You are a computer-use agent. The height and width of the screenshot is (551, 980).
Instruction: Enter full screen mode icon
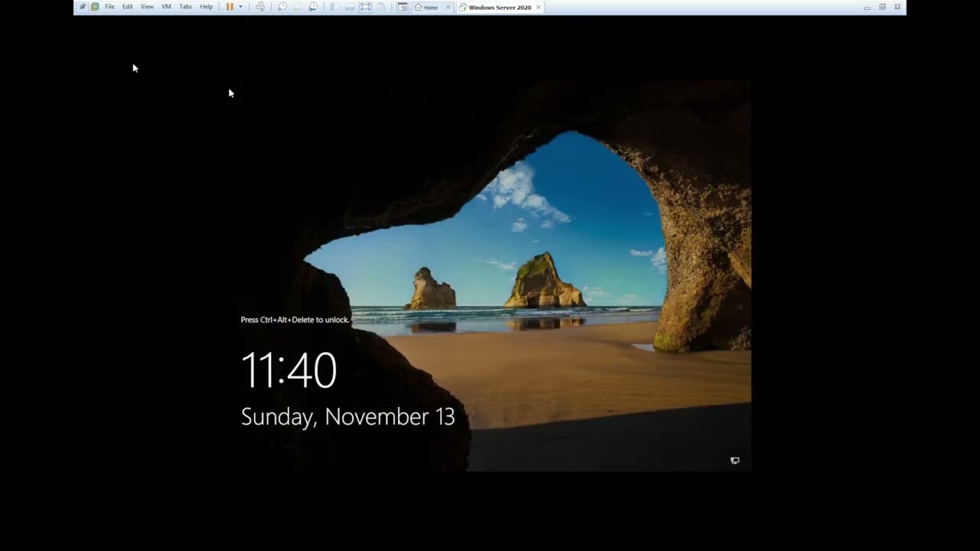(365, 7)
